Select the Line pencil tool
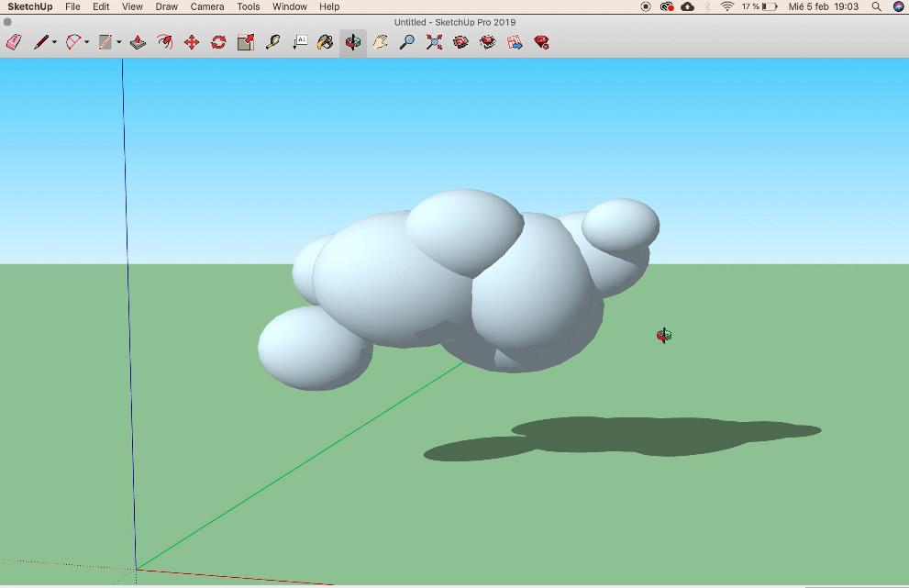Screen dimensions: 909x588 (40, 42)
